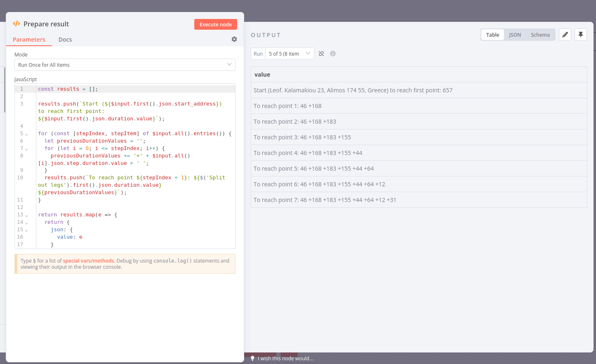Viewport: 596px width, 364px height.
Task: Select the Parameters tab
Action: pos(29,40)
